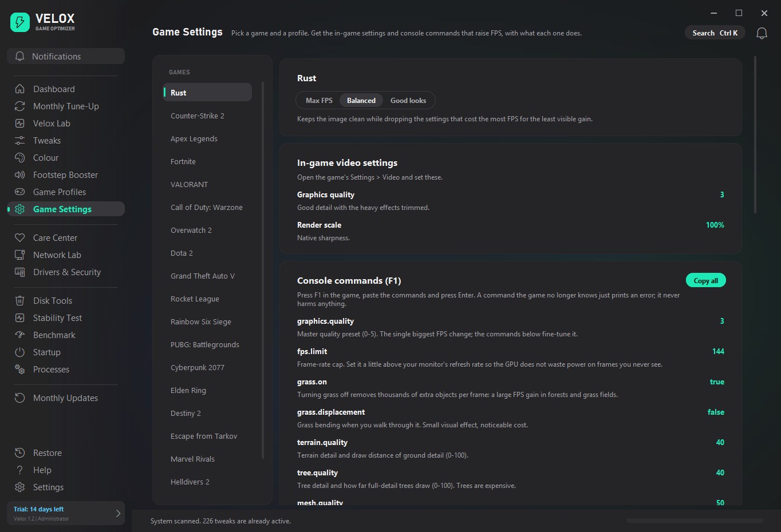This screenshot has width=781, height=532.
Task: Select VALORANT in games list
Action: (208, 184)
